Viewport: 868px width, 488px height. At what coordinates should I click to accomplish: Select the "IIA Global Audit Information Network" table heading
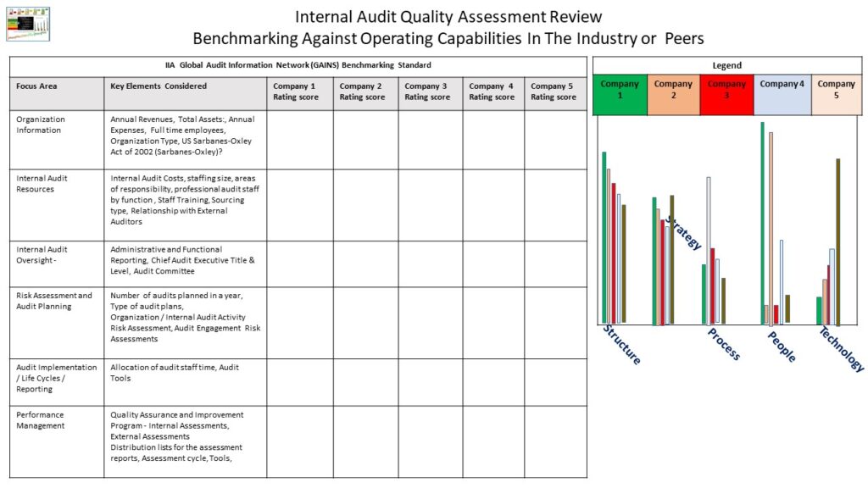coord(298,65)
